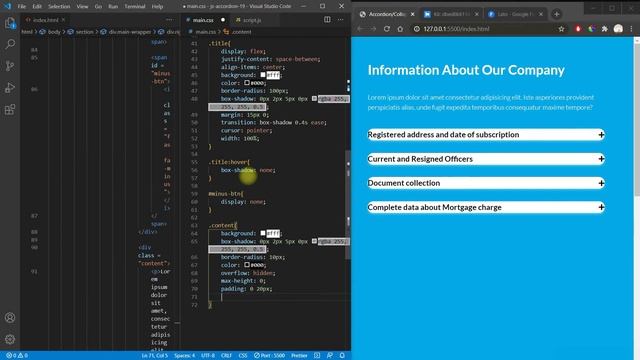640x360 pixels.
Task: Split the main.css editor to the right
Action: [327, 20]
